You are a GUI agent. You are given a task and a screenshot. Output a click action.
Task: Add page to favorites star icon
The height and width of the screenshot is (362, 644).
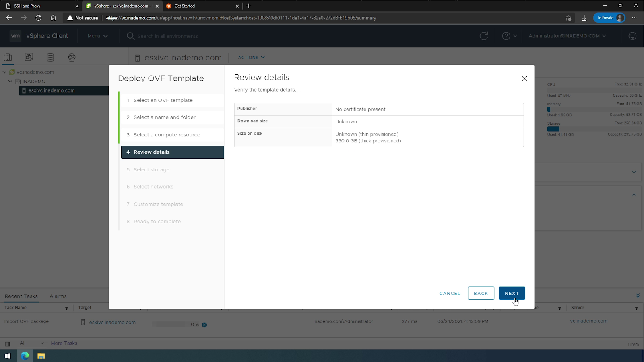coord(568,18)
